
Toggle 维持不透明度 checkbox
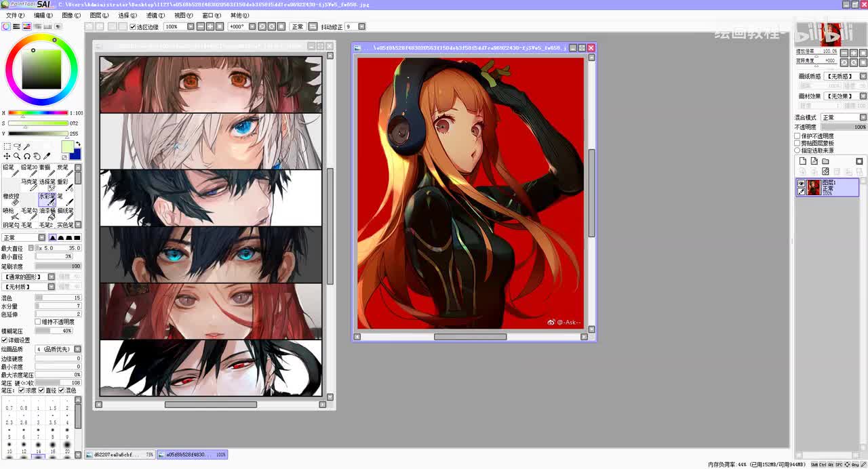tap(38, 322)
